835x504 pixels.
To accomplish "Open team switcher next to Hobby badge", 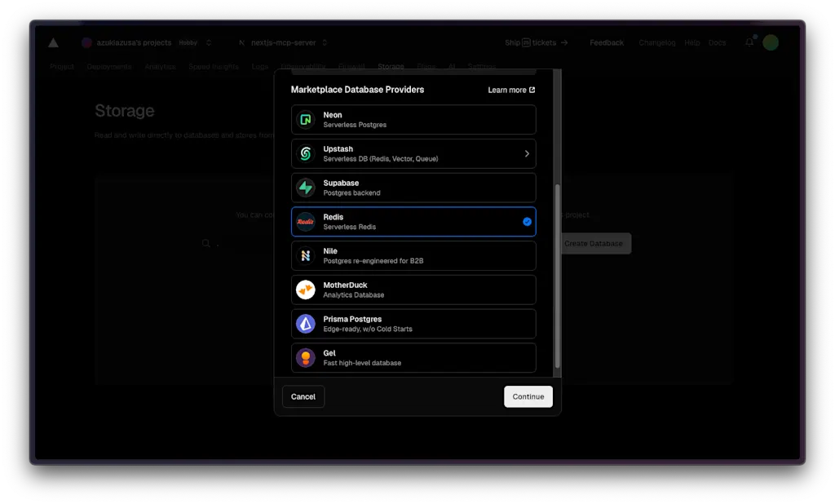I will (209, 42).
